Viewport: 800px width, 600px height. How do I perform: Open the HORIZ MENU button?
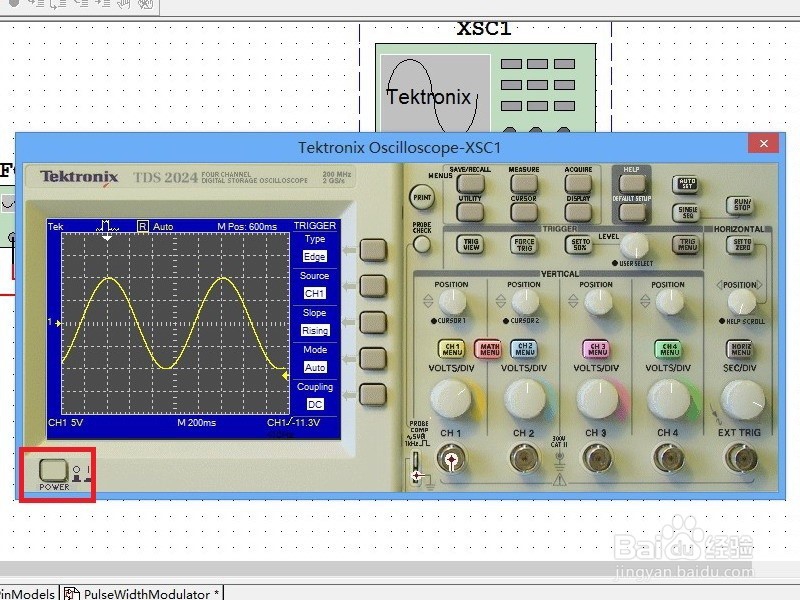coord(740,349)
